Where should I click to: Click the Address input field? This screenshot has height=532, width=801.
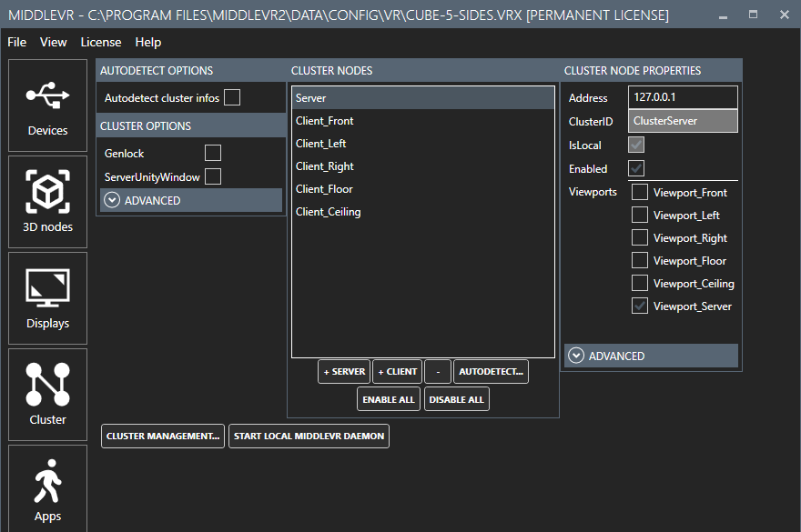pyautogui.click(x=683, y=97)
